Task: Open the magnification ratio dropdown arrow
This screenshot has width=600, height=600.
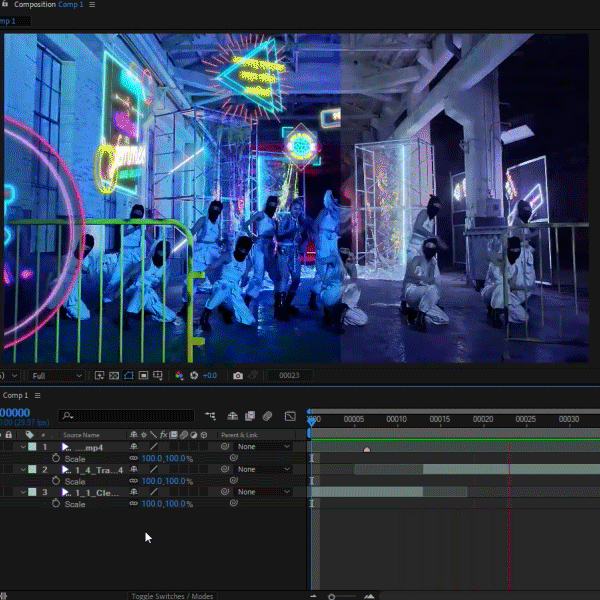Action: 14,376
